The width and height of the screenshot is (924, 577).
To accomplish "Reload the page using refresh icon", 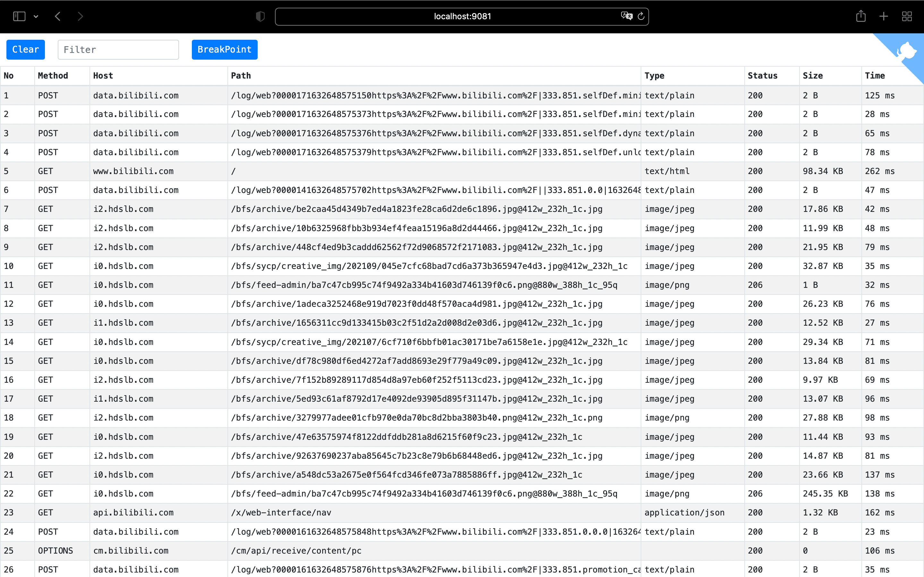I will click(x=641, y=16).
